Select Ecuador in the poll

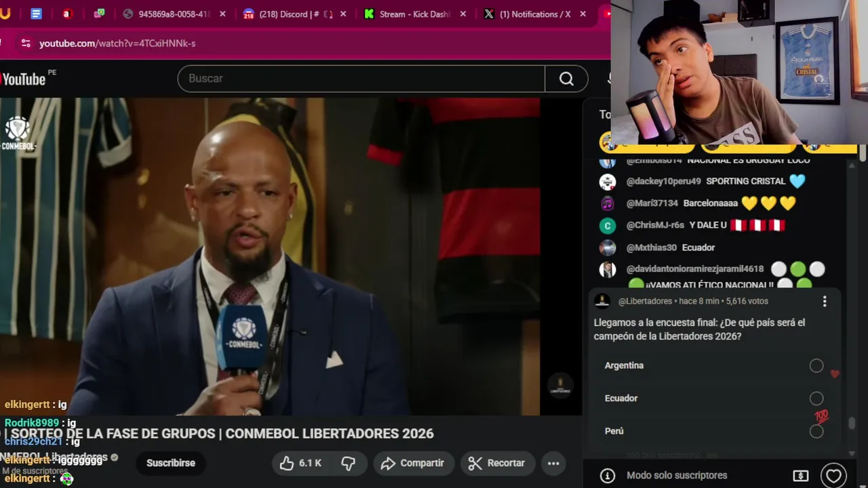[x=816, y=399]
